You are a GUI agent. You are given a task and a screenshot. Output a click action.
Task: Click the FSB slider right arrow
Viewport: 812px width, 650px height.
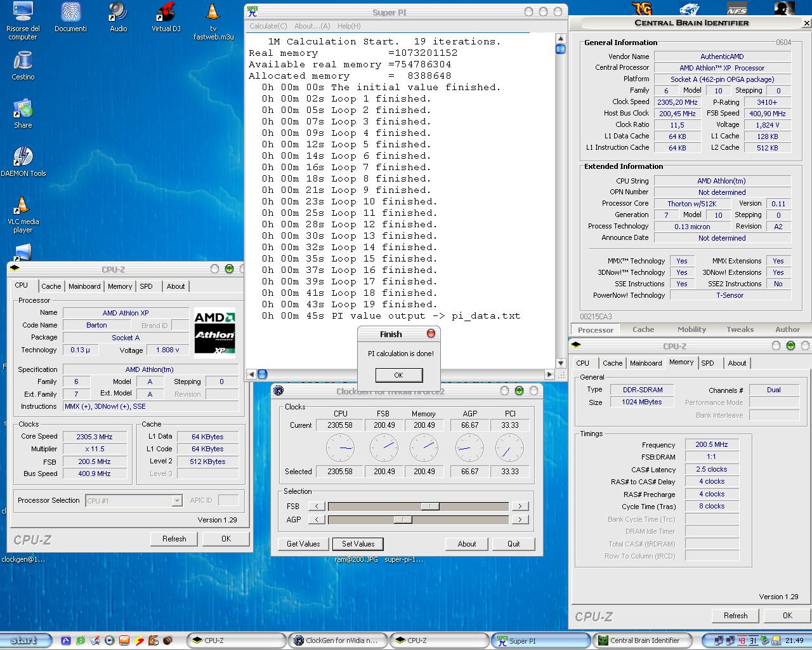pos(520,507)
